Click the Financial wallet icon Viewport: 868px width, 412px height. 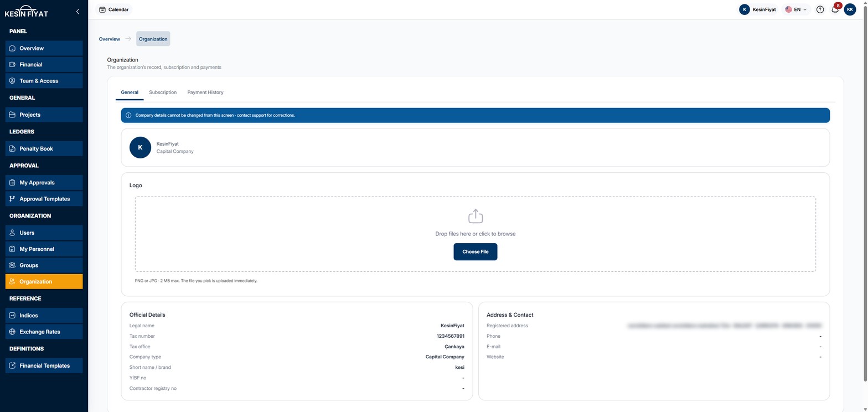[x=13, y=64]
